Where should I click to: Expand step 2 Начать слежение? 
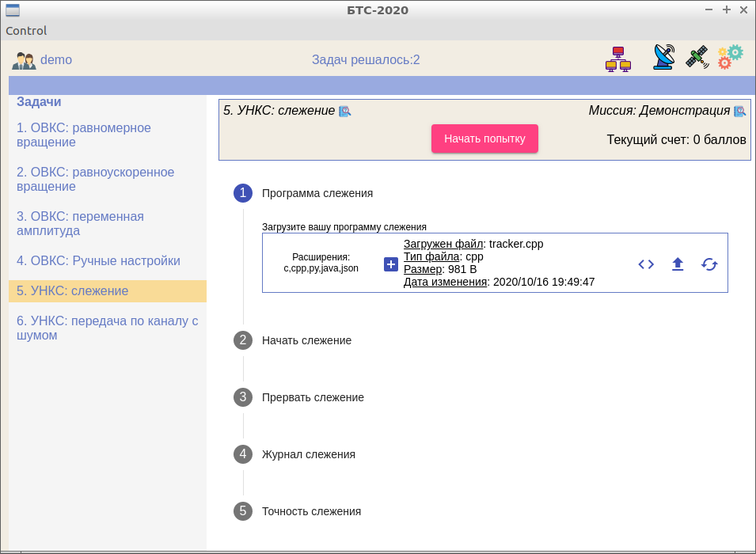pyautogui.click(x=293, y=340)
